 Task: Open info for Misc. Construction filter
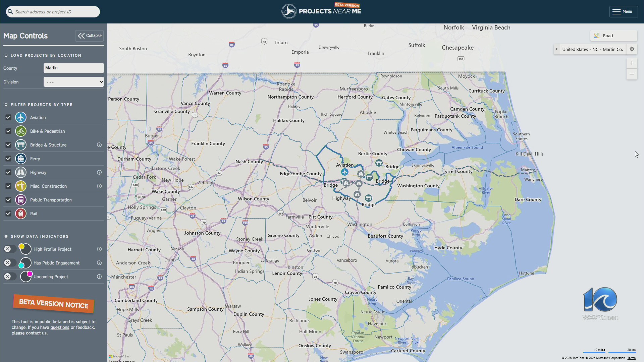pos(99,186)
